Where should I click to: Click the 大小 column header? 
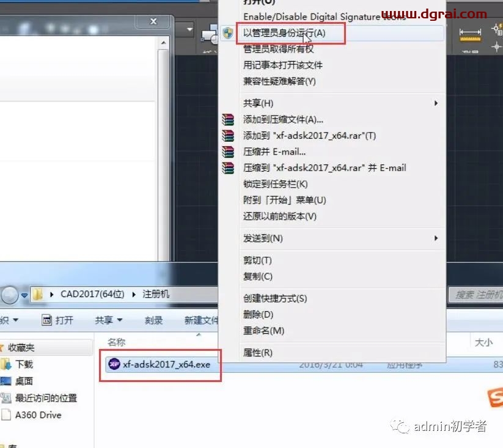483,342
